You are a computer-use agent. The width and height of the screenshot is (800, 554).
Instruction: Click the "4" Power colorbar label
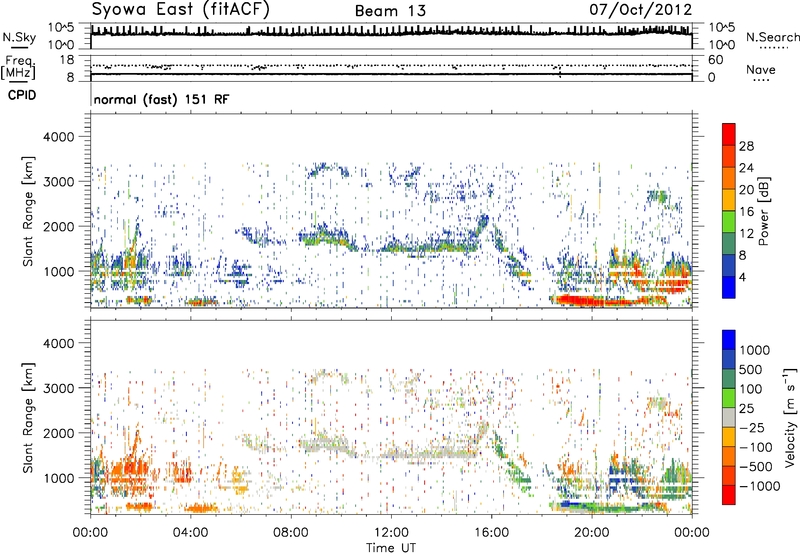(743, 278)
